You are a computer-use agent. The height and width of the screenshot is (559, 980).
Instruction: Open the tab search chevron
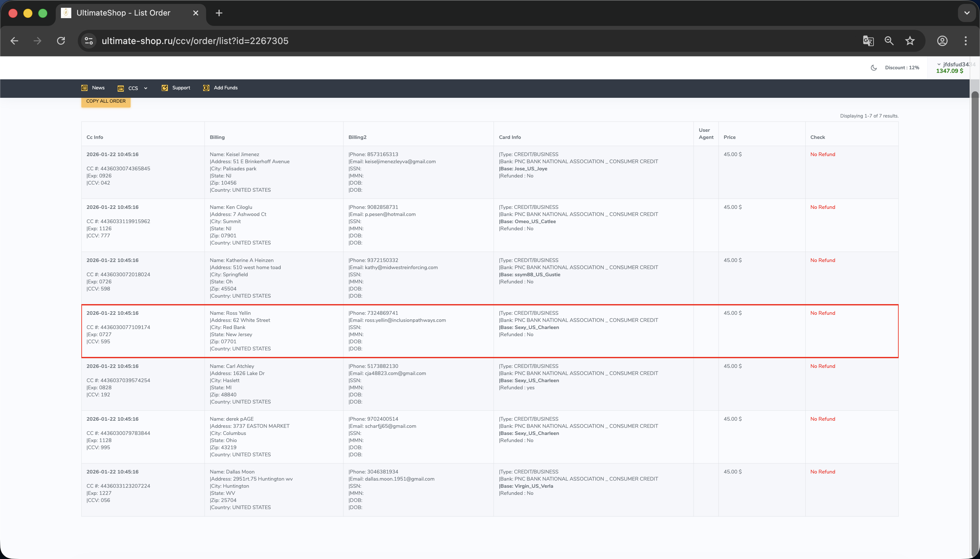pyautogui.click(x=967, y=13)
